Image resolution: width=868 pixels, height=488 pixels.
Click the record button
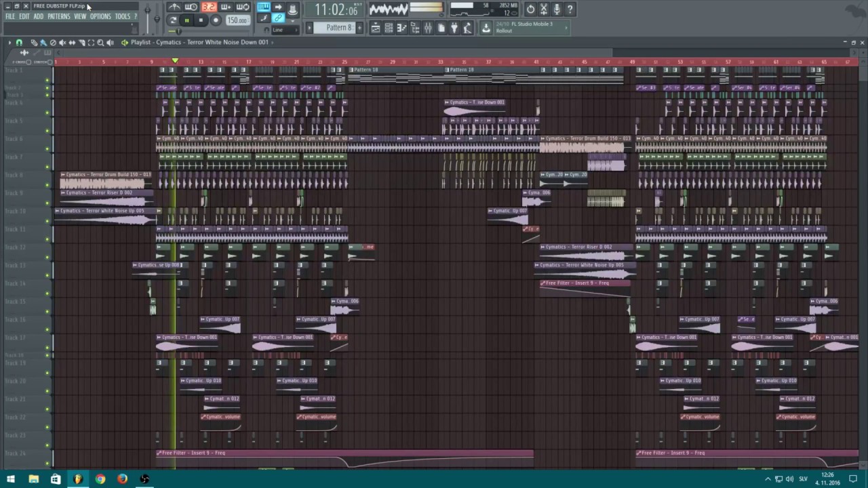(216, 20)
